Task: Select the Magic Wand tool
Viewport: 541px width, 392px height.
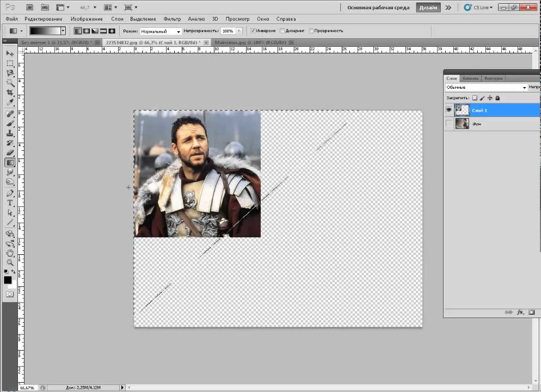Action: point(10,83)
